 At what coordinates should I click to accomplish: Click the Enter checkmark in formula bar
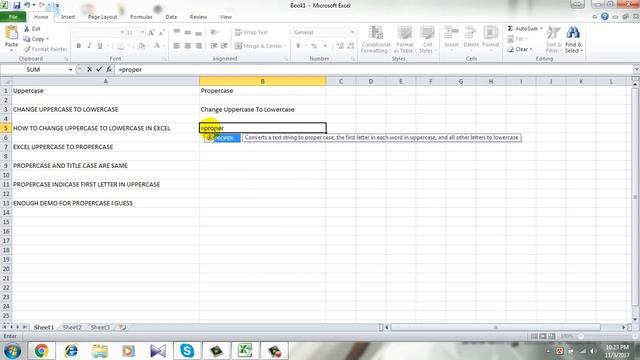[99, 70]
